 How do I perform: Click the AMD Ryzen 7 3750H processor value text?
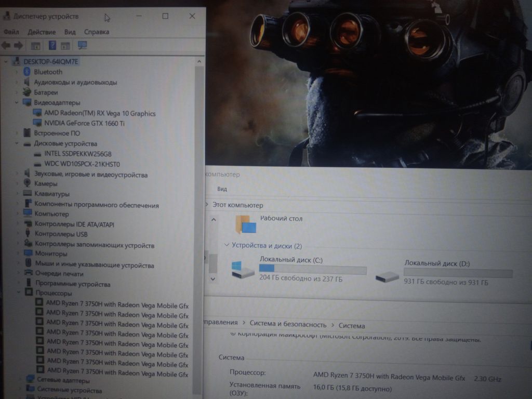[x=389, y=376]
